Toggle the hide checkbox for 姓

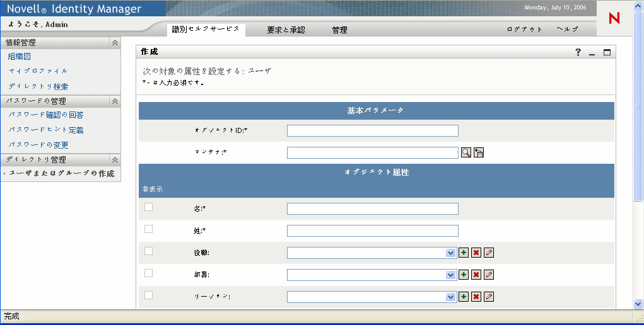149,229
